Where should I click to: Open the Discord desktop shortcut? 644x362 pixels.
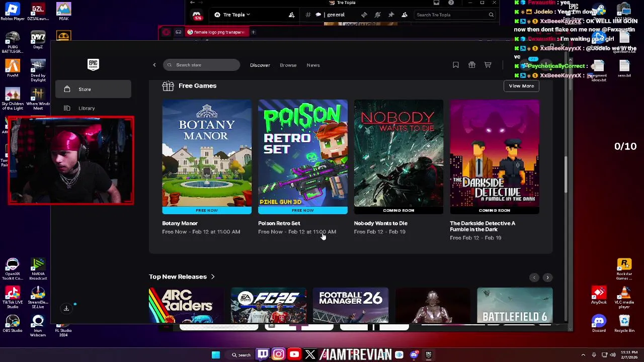599,324
